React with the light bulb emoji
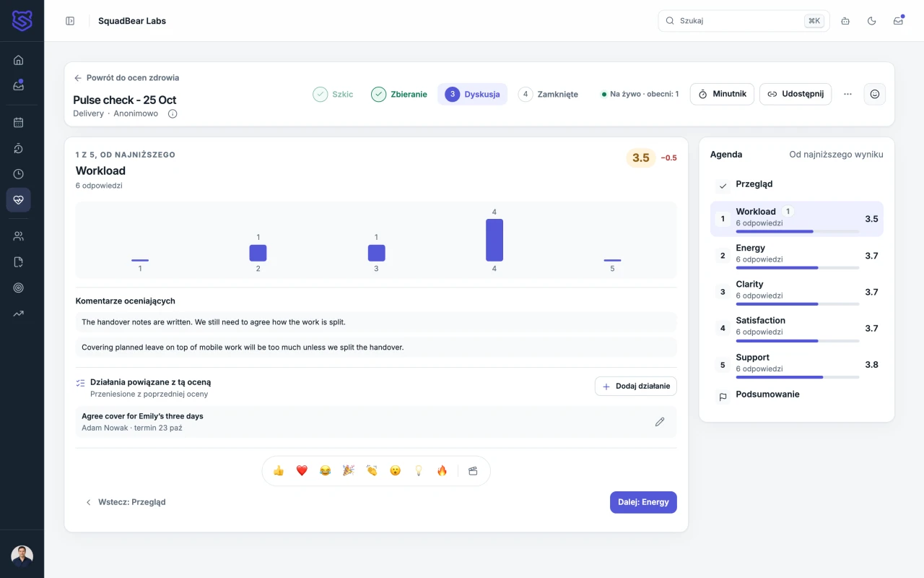The image size is (924, 578). point(418,470)
